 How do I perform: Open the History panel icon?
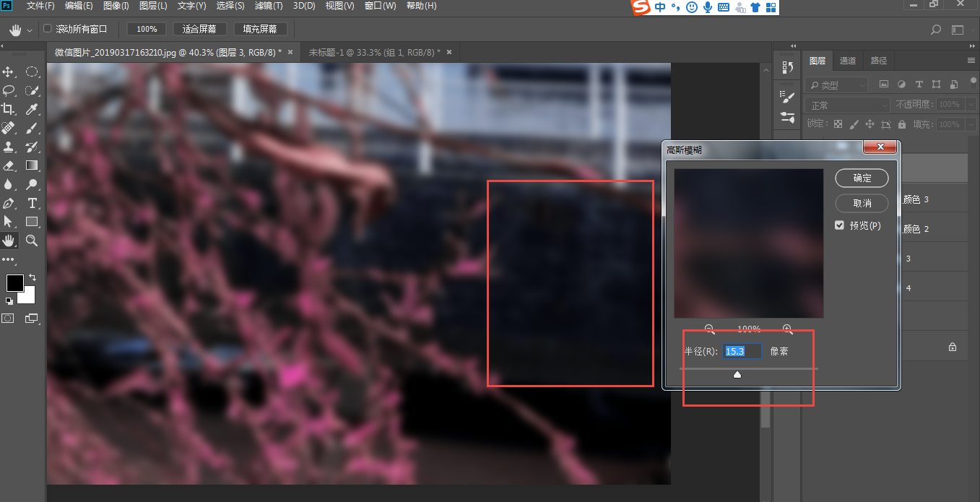[788, 67]
